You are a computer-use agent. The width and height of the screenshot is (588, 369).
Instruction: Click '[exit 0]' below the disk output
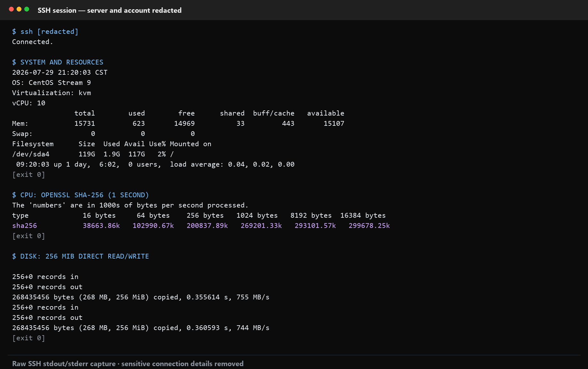pyautogui.click(x=29, y=338)
